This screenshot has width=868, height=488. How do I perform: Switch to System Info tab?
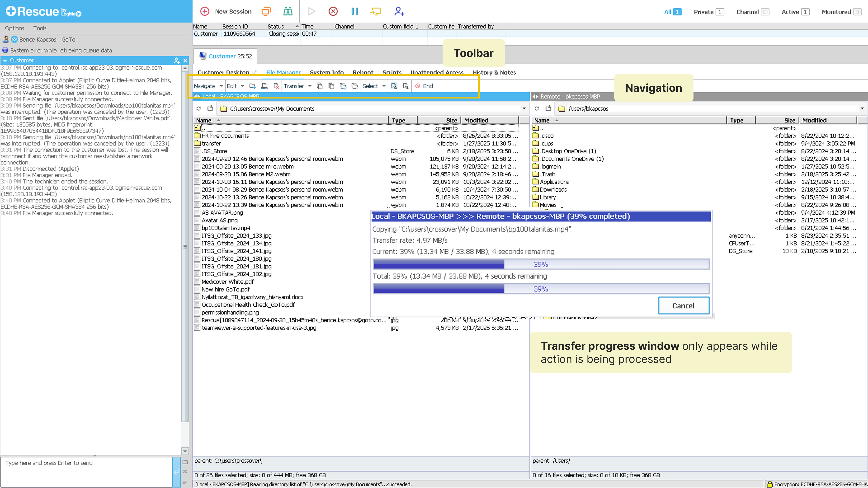click(x=326, y=72)
